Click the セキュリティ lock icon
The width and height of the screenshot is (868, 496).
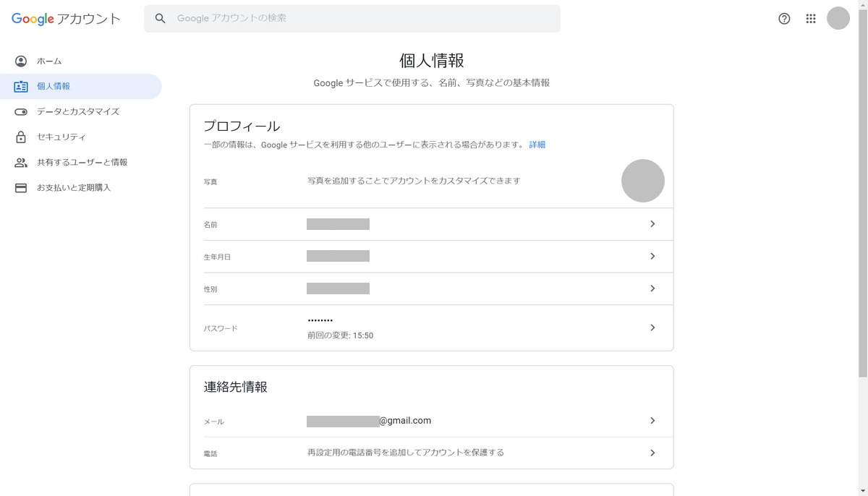[x=21, y=137]
